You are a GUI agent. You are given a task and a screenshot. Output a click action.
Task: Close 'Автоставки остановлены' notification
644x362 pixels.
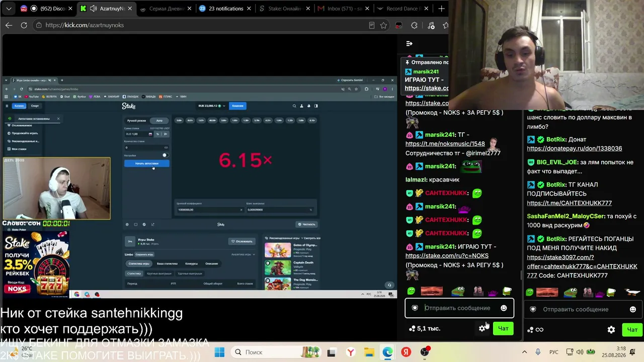point(58,119)
